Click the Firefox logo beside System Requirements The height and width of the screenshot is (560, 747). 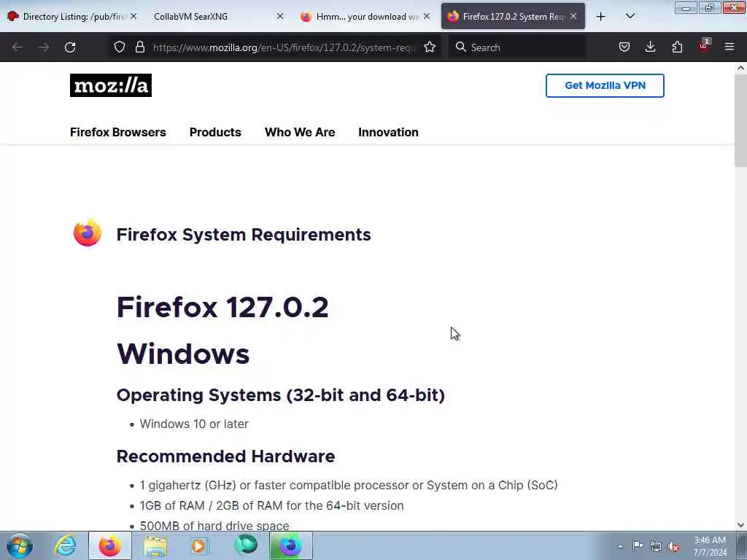[x=88, y=233]
